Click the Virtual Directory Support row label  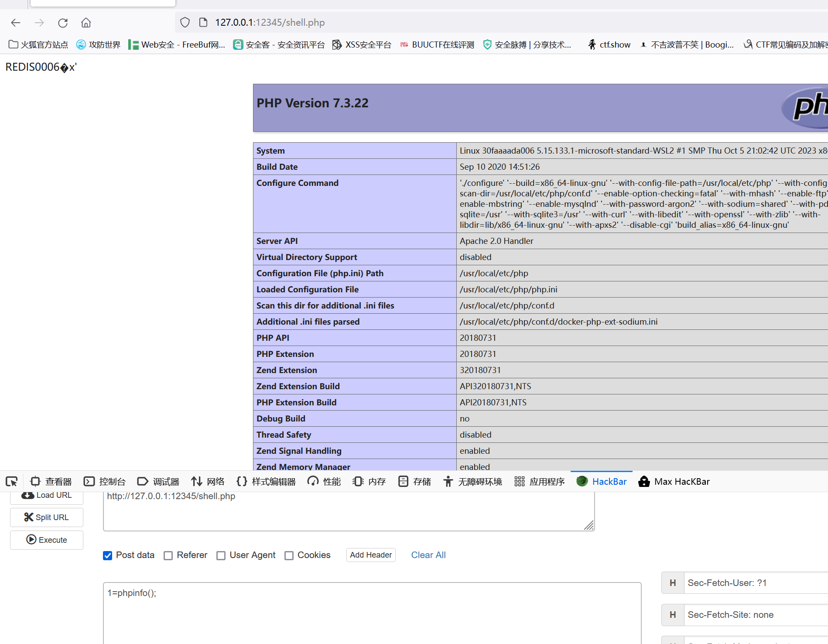click(307, 257)
